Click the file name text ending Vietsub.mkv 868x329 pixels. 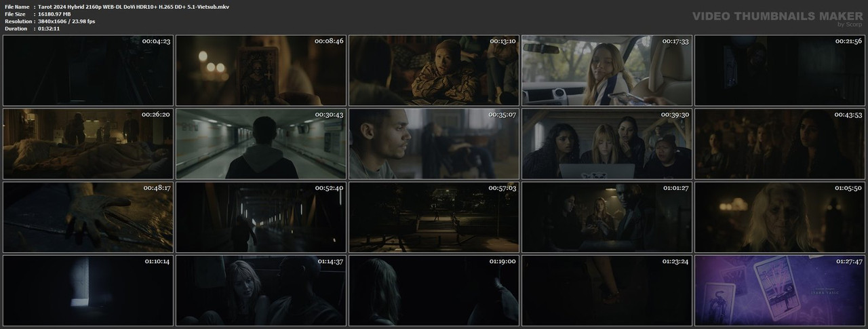click(133, 6)
